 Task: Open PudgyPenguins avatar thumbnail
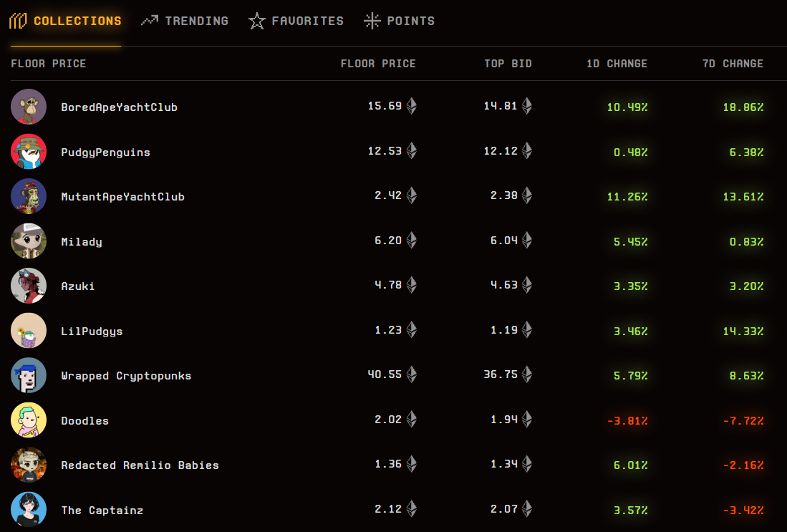coord(29,152)
